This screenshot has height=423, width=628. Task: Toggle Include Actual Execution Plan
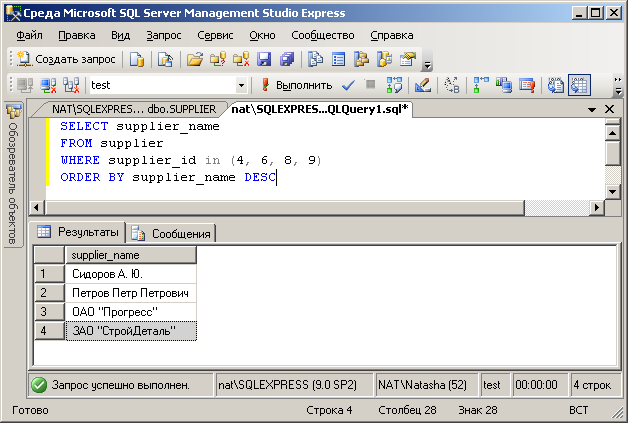click(481, 85)
